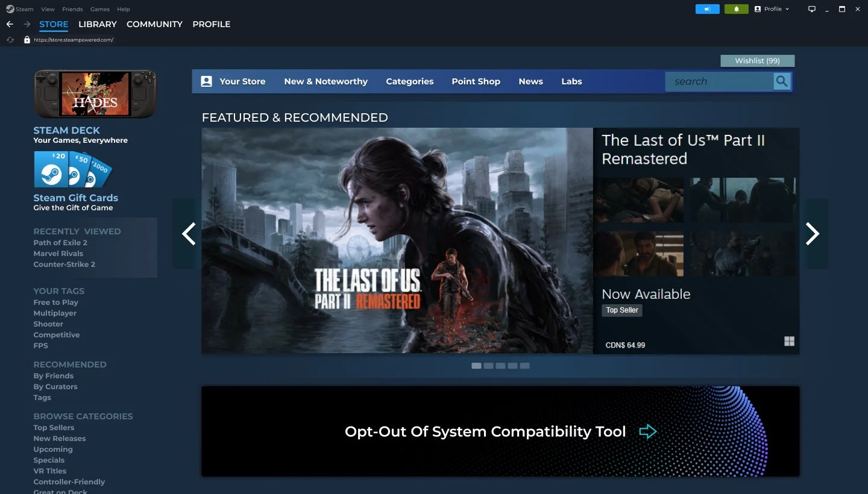The width and height of the screenshot is (868, 494).
Task: Open the Last of Us Part II main artwork
Action: click(397, 240)
